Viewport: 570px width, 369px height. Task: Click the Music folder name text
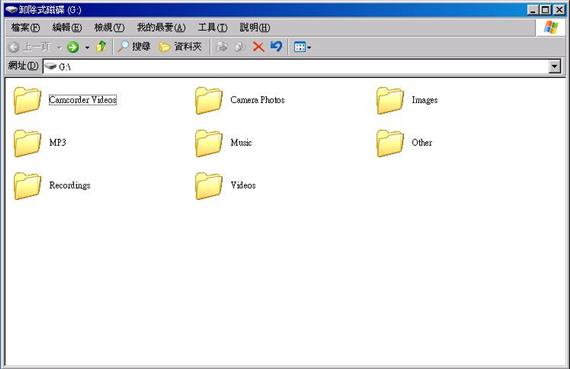tap(241, 142)
